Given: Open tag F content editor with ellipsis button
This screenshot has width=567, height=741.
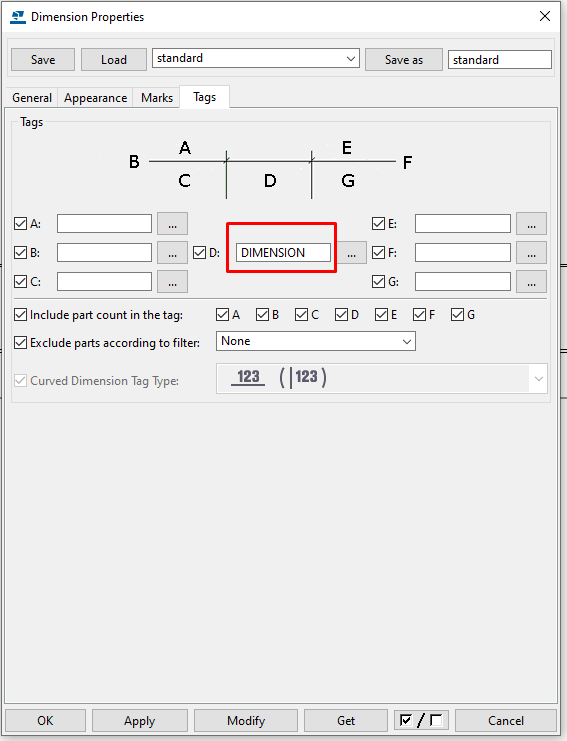Looking at the screenshot, I should (x=532, y=253).
